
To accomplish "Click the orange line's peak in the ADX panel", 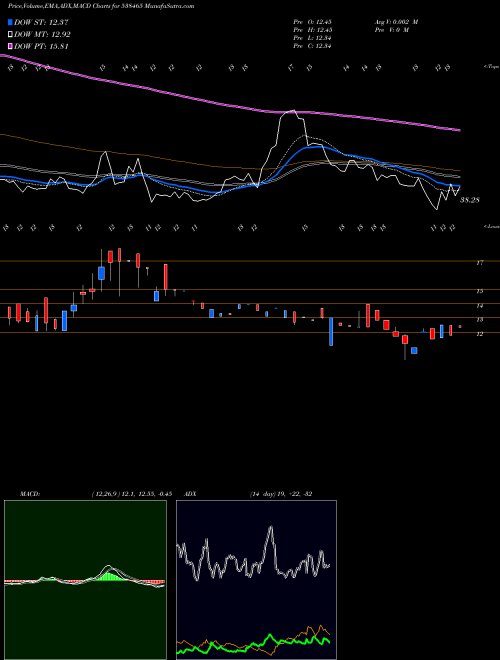I will (321, 625).
